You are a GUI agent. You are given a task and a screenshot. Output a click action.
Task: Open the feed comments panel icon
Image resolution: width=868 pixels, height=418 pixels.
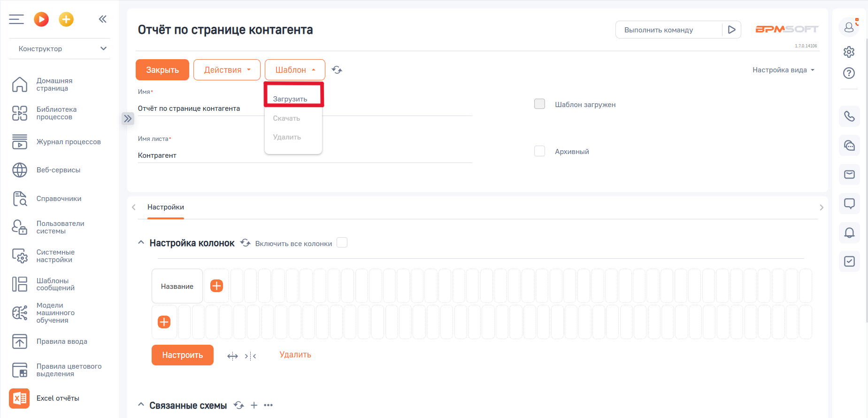(x=849, y=203)
